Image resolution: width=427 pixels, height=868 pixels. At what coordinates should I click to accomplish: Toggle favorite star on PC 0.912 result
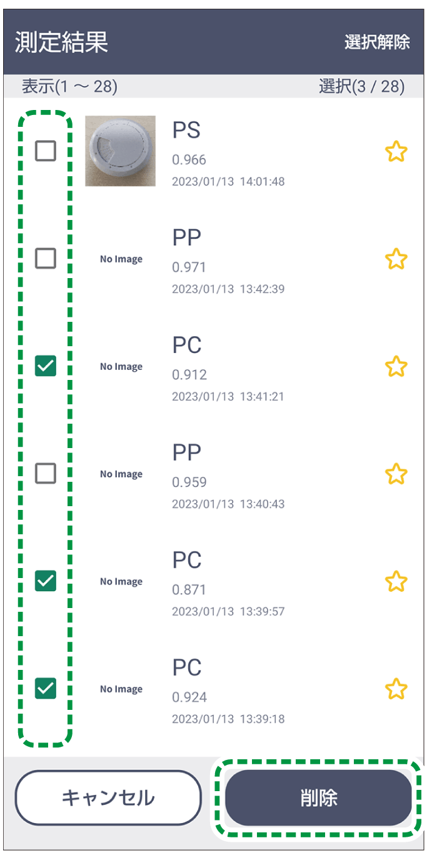396,366
